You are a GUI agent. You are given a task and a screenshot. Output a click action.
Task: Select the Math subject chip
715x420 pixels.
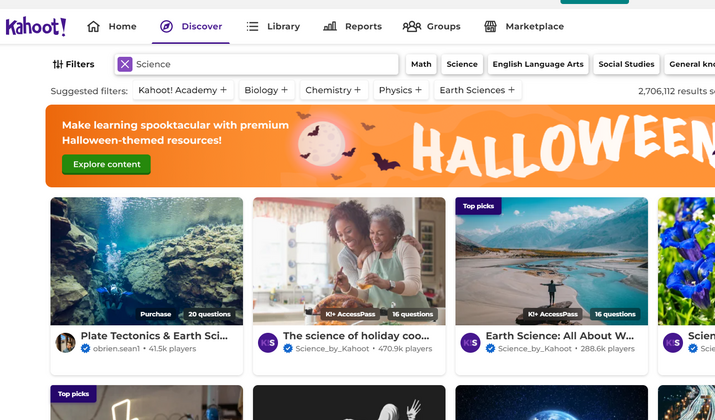pyautogui.click(x=421, y=64)
